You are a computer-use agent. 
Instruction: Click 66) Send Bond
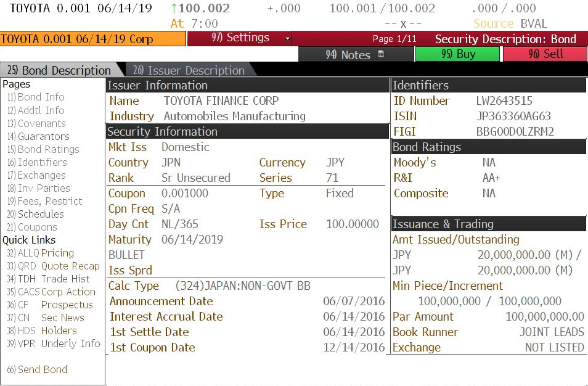(37, 369)
